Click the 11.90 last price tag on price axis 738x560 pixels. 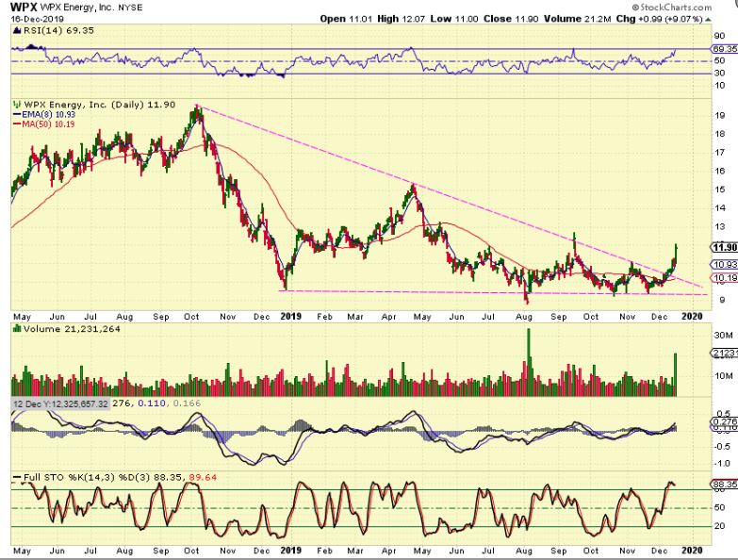click(725, 248)
